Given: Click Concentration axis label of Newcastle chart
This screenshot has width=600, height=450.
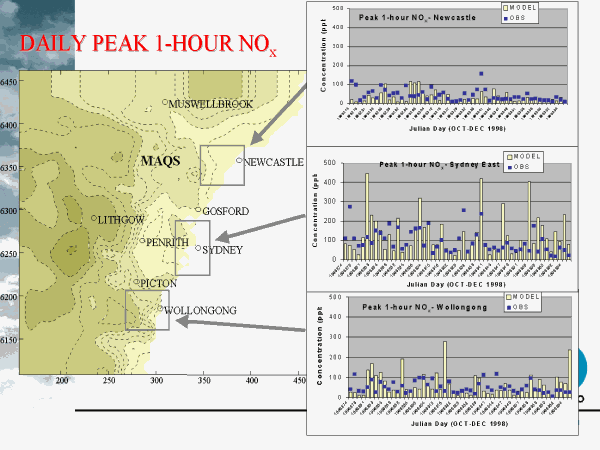Looking at the screenshot, I should click(x=324, y=55).
